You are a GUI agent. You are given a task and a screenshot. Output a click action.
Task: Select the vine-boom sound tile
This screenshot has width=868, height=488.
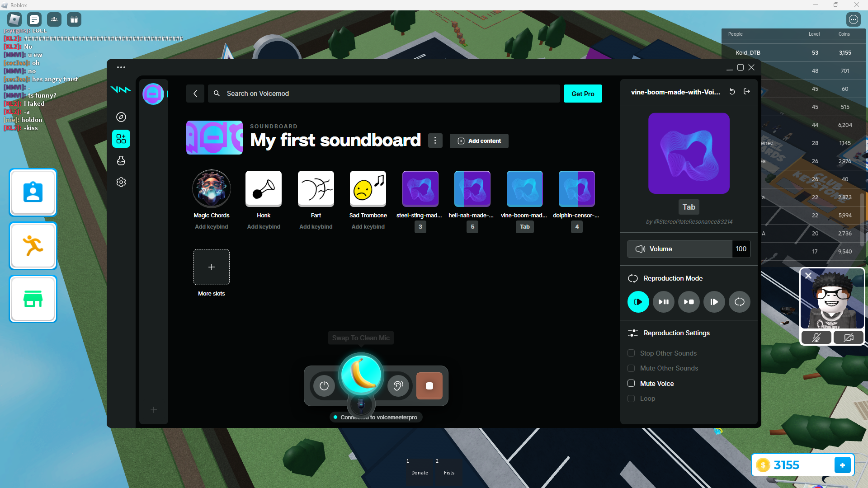pos(525,188)
